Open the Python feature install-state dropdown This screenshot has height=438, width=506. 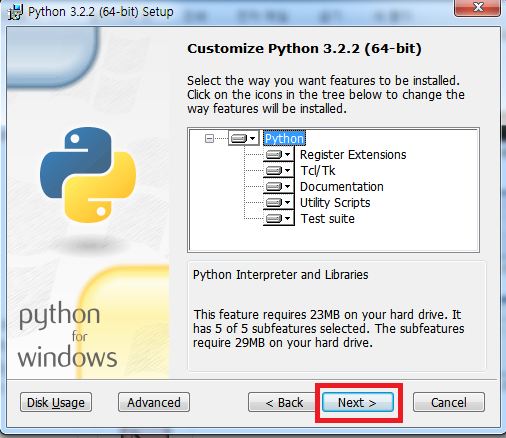[244, 138]
